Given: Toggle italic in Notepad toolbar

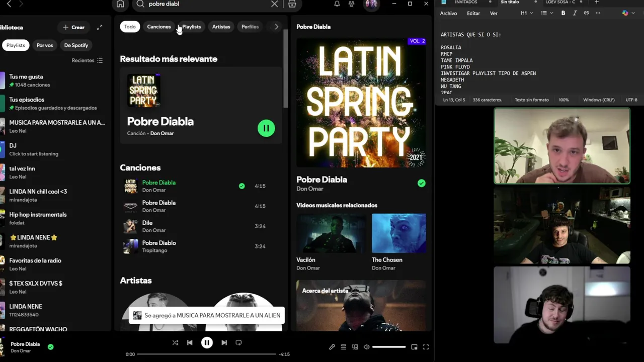Looking at the screenshot, I should click(575, 13).
